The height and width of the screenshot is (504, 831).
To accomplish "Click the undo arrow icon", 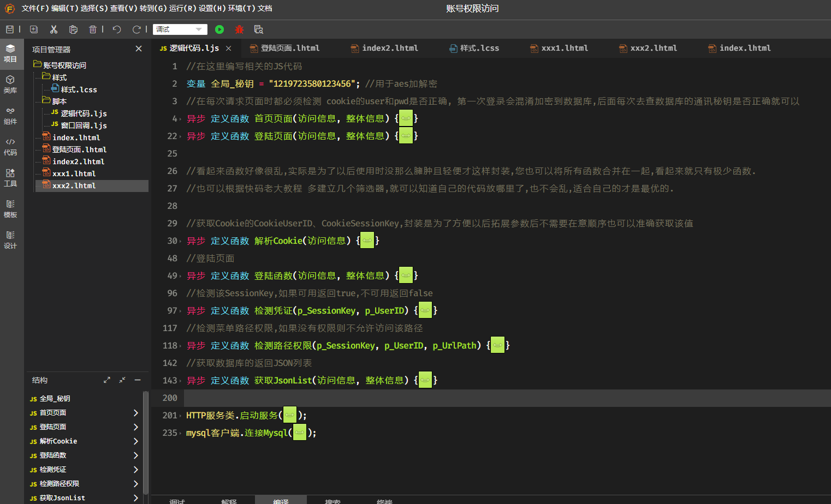I will pos(117,29).
